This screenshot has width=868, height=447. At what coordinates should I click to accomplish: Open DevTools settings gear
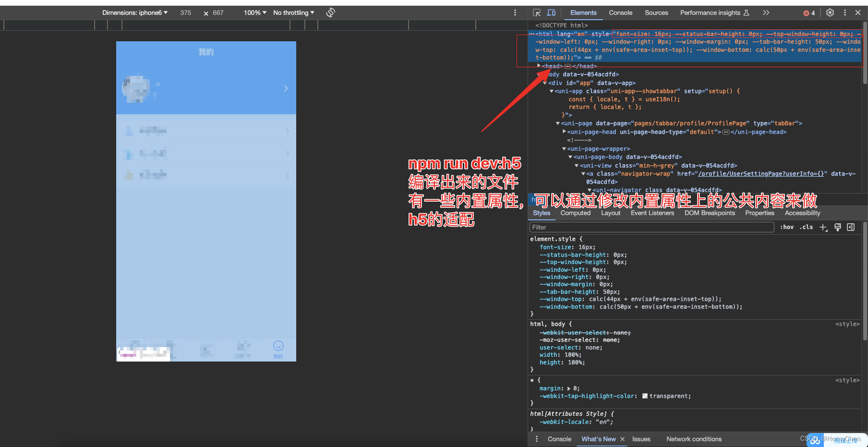(x=830, y=13)
